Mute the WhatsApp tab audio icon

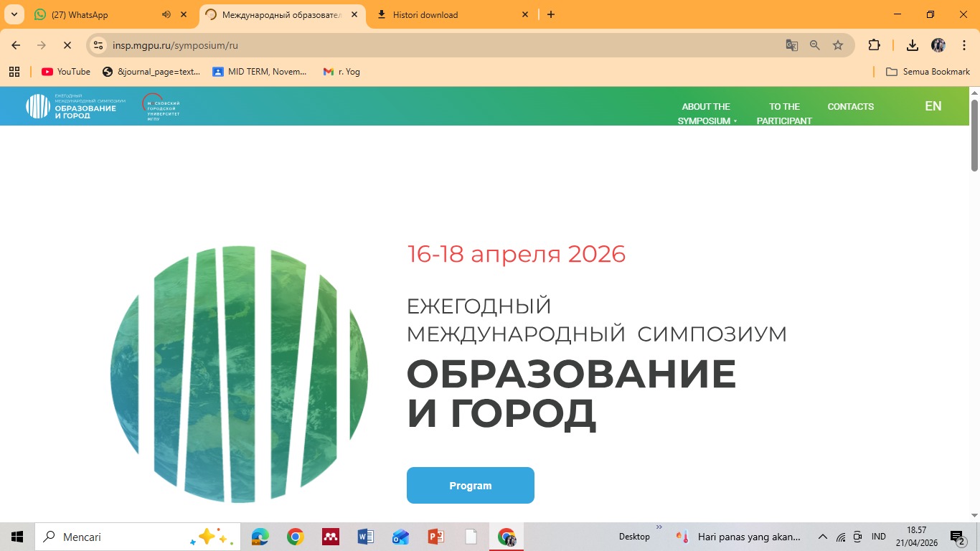tap(166, 14)
